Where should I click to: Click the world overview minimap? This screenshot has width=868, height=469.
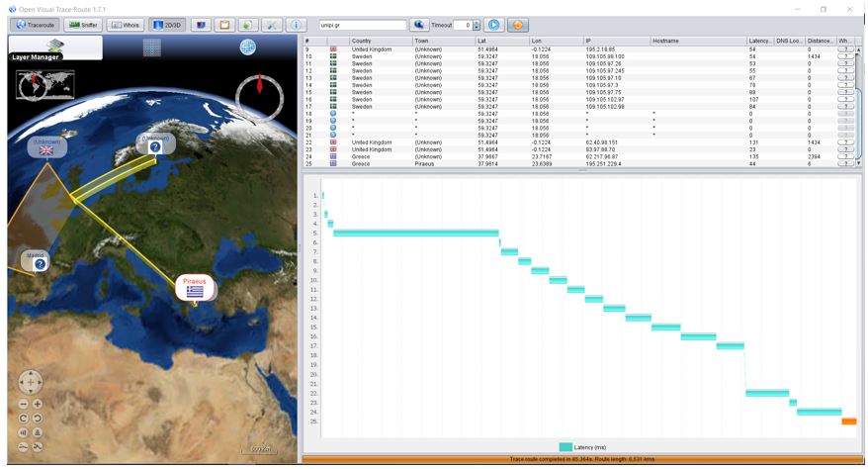coord(45,85)
